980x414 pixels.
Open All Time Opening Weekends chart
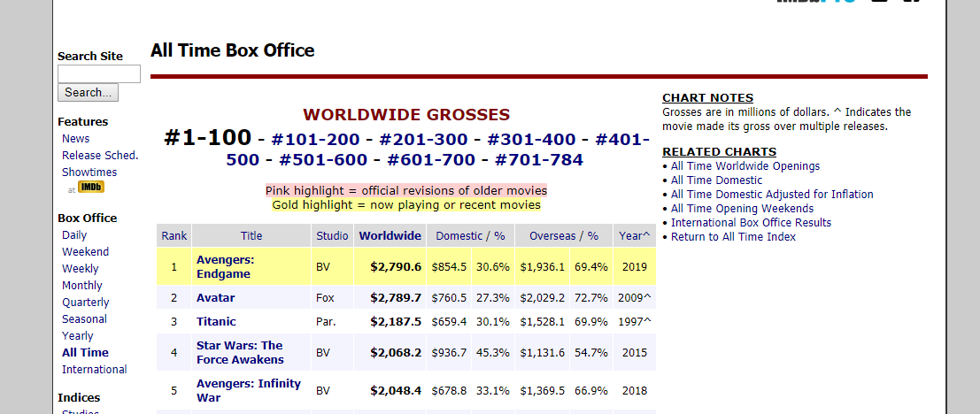click(x=743, y=209)
